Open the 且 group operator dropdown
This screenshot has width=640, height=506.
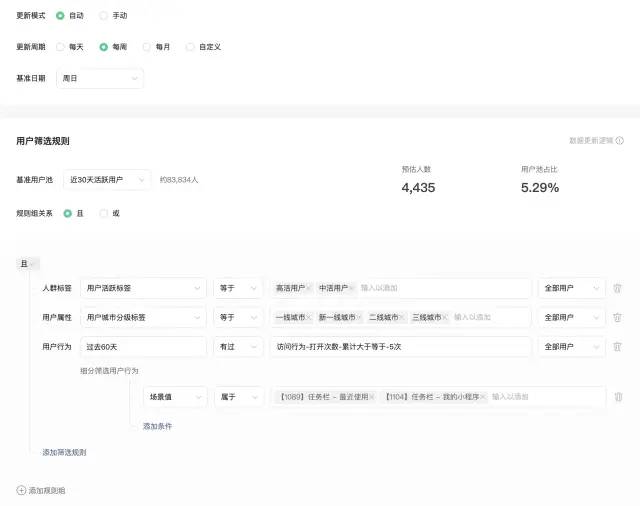click(x=28, y=264)
